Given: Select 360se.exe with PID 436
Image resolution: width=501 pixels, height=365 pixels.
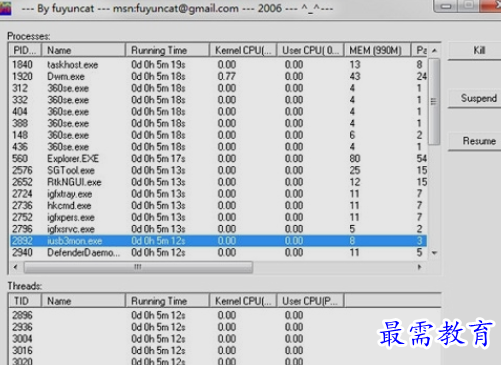Looking at the screenshot, I should [218, 147].
